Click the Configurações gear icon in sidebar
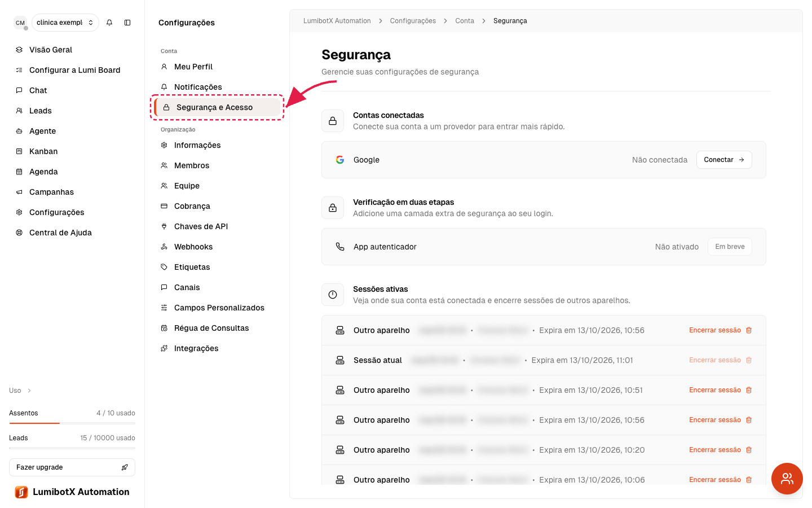Screen dimensions: 812x508 coord(19,212)
